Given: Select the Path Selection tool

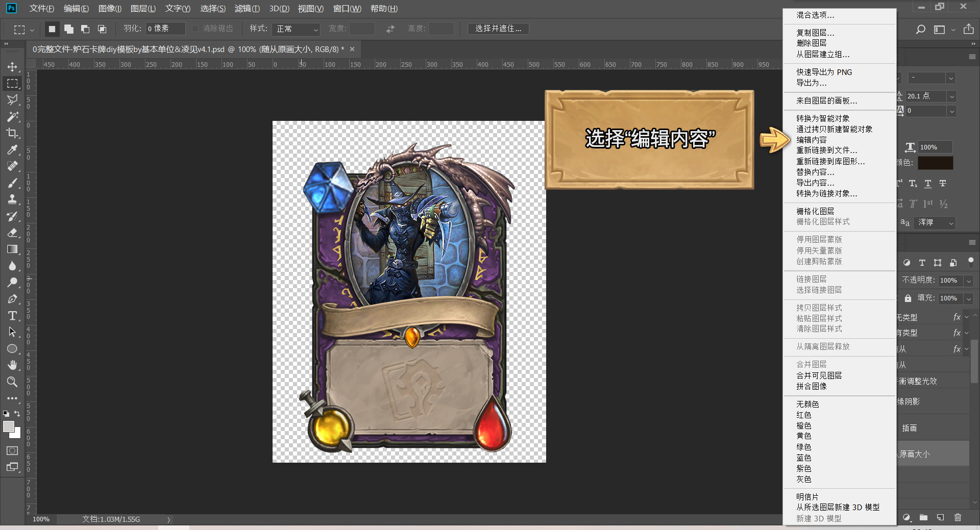Looking at the screenshot, I should (x=12, y=332).
